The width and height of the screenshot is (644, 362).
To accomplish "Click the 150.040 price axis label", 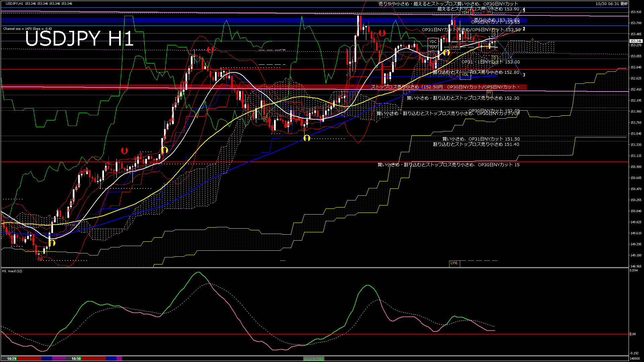I will coord(636,211).
